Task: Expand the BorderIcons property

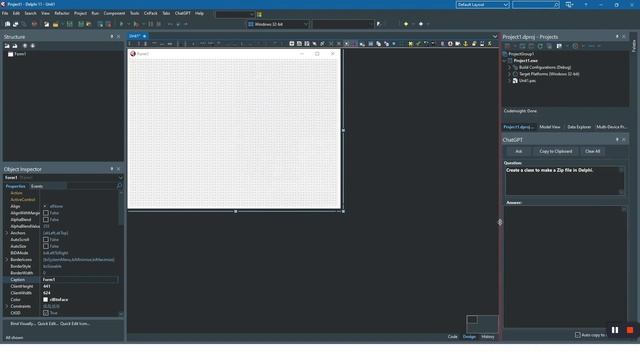Action: coord(7,260)
